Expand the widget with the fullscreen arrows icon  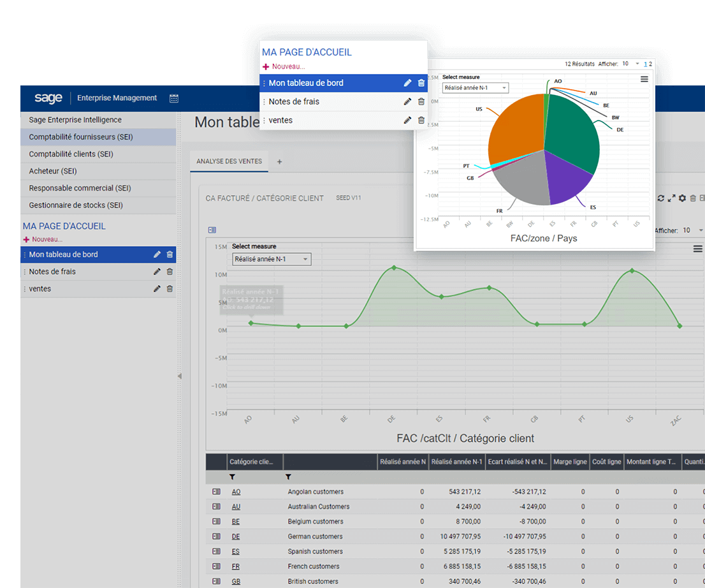click(x=671, y=198)
